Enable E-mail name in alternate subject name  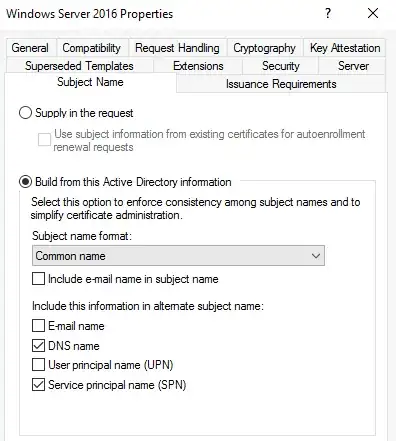tap(38, 325)
